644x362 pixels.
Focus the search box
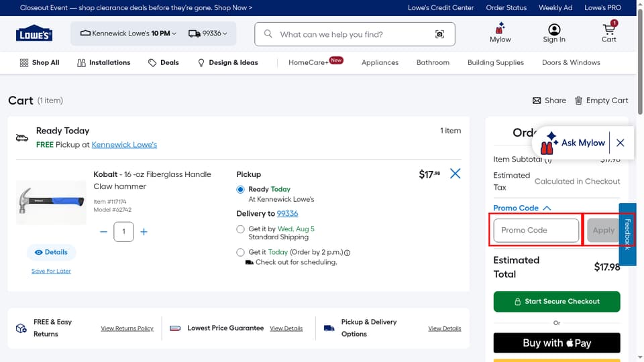[355, 34]
